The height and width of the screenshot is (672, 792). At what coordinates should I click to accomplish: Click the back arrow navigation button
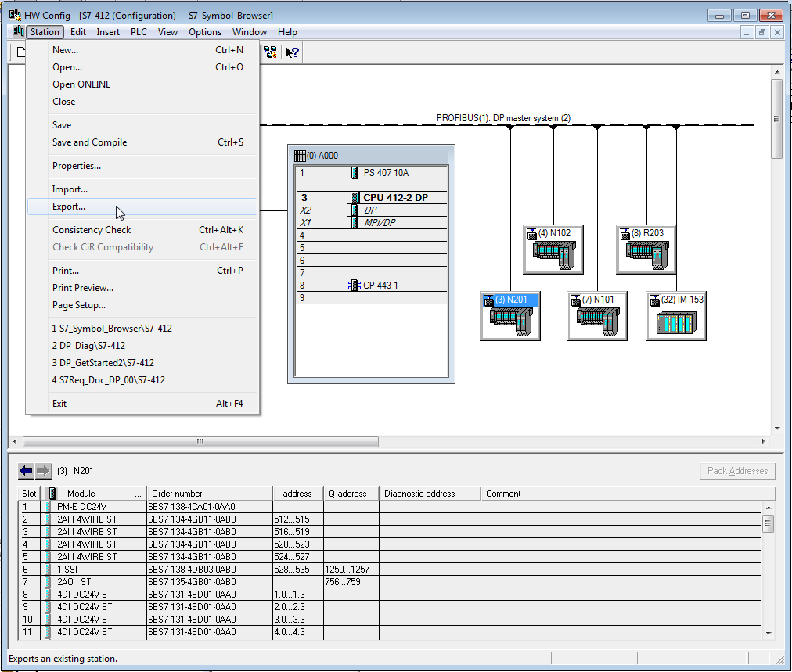(27, 471)
